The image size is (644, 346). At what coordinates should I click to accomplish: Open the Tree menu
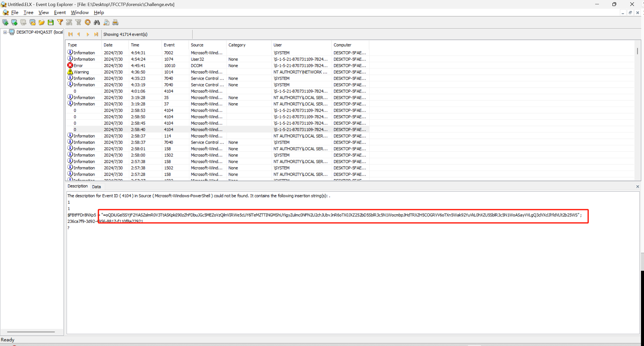28,12
